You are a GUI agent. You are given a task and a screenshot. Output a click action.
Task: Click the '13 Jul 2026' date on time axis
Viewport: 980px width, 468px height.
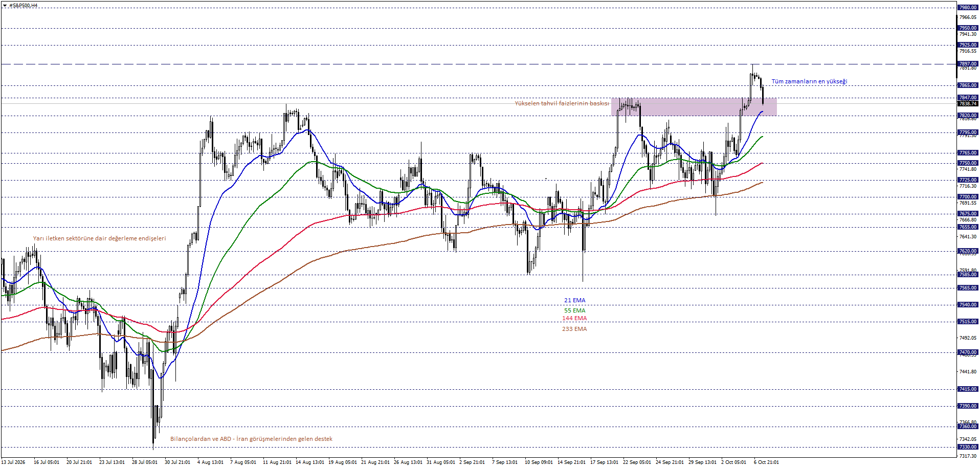pos(13,462)
